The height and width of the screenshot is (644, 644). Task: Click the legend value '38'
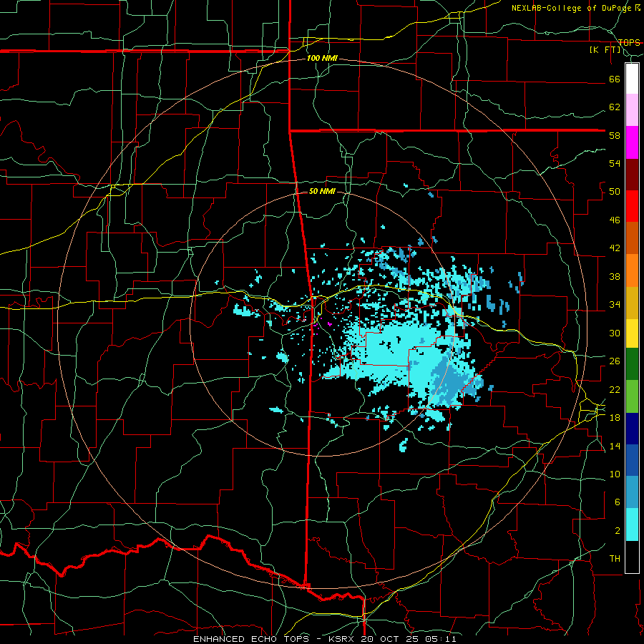[x=615, y=277]
